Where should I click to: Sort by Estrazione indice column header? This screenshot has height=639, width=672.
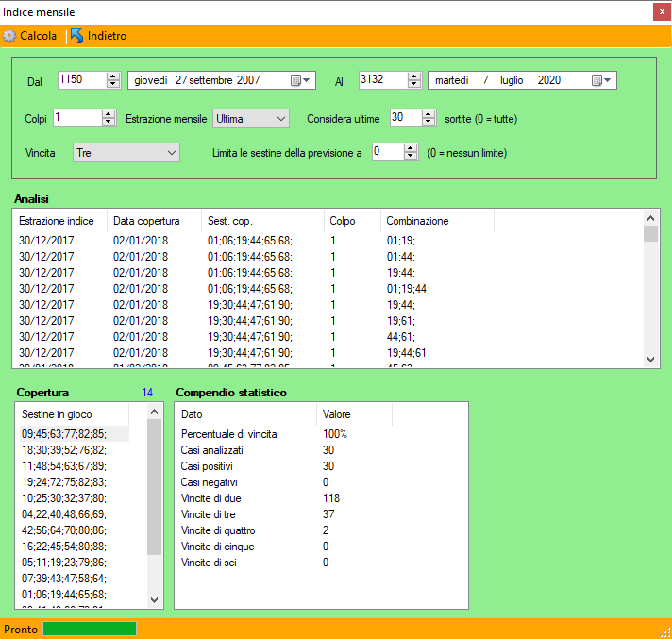[59, 221]
